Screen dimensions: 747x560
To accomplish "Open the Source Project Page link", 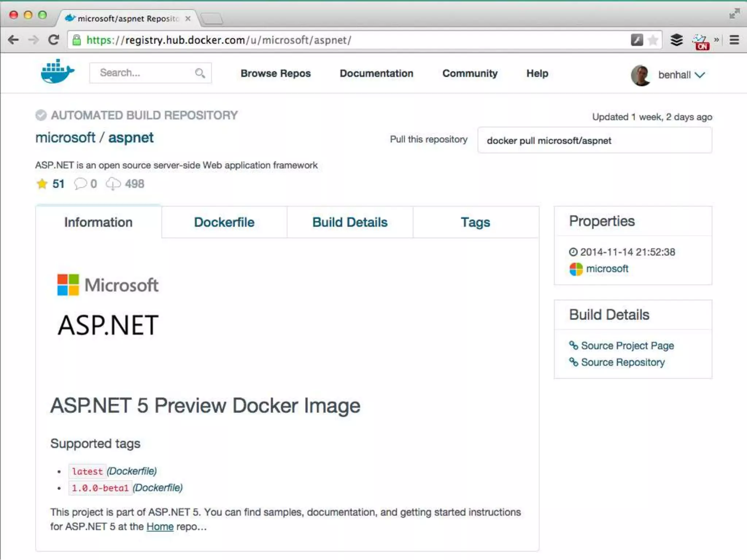I will [x=627, y=345].
